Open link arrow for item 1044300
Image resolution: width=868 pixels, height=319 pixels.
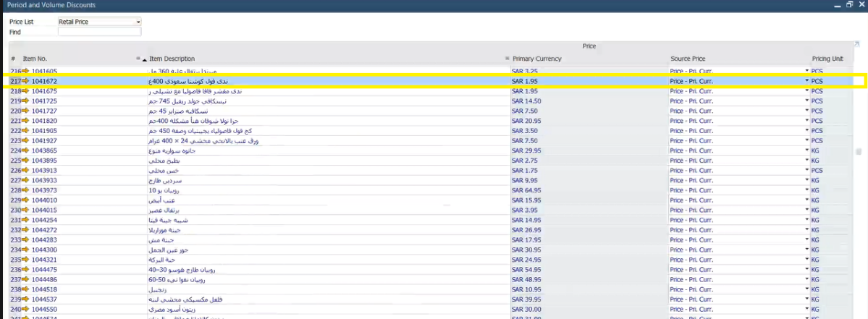25,250
